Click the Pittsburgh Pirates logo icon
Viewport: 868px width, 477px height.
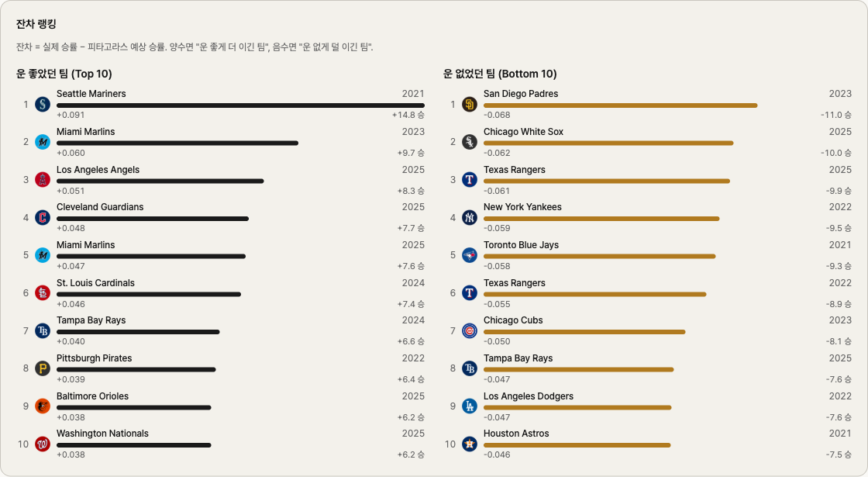43,368
